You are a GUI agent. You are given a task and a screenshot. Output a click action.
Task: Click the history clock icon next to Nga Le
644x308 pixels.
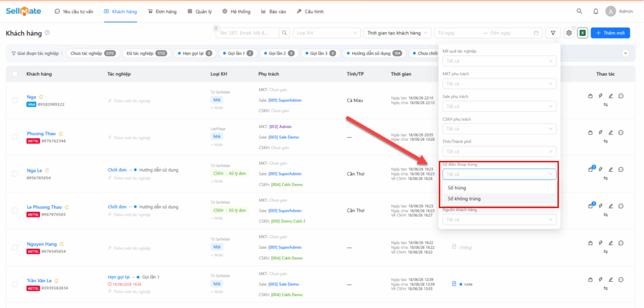[x=47, y=170]
